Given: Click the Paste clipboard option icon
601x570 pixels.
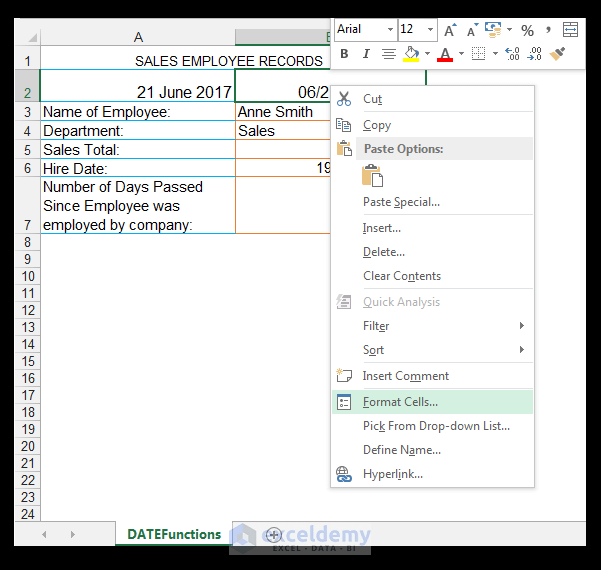Looking at the screenshot, I should pos(372,176).
